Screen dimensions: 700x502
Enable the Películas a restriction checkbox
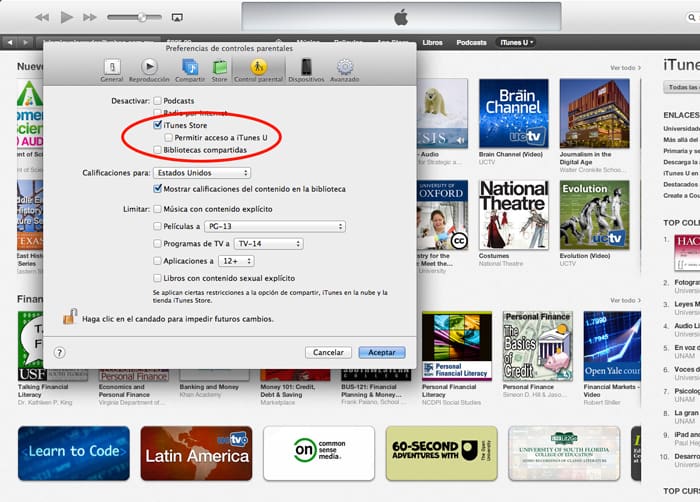point(158,226)
